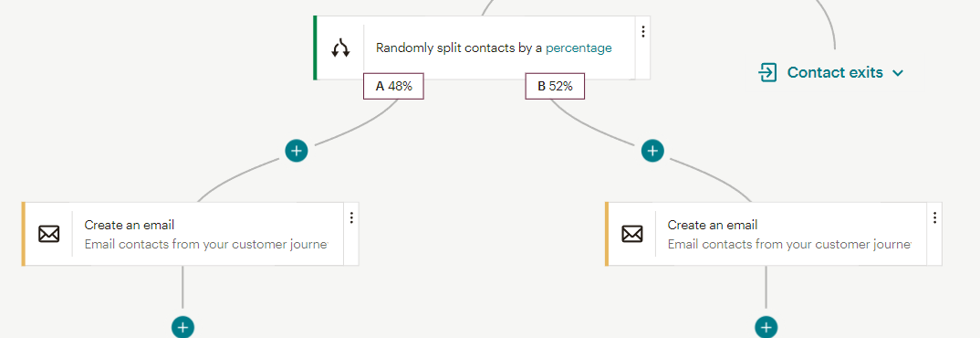
Task: Open the percentage link in split step
Action: [x=579, y=48]
